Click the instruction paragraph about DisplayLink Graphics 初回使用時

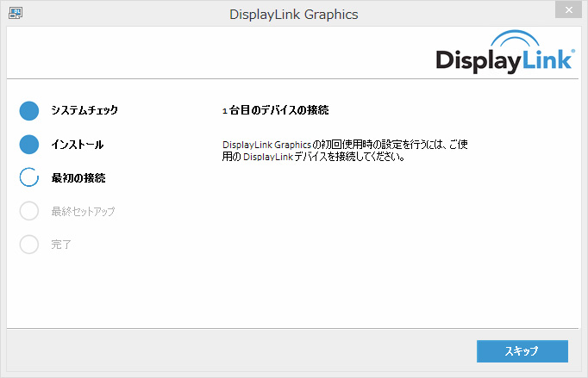(x=345, y=150)
